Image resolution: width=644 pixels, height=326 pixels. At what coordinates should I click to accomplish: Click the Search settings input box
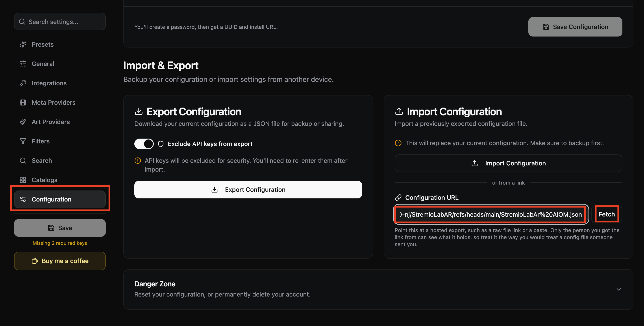click(x=60, y=22)
